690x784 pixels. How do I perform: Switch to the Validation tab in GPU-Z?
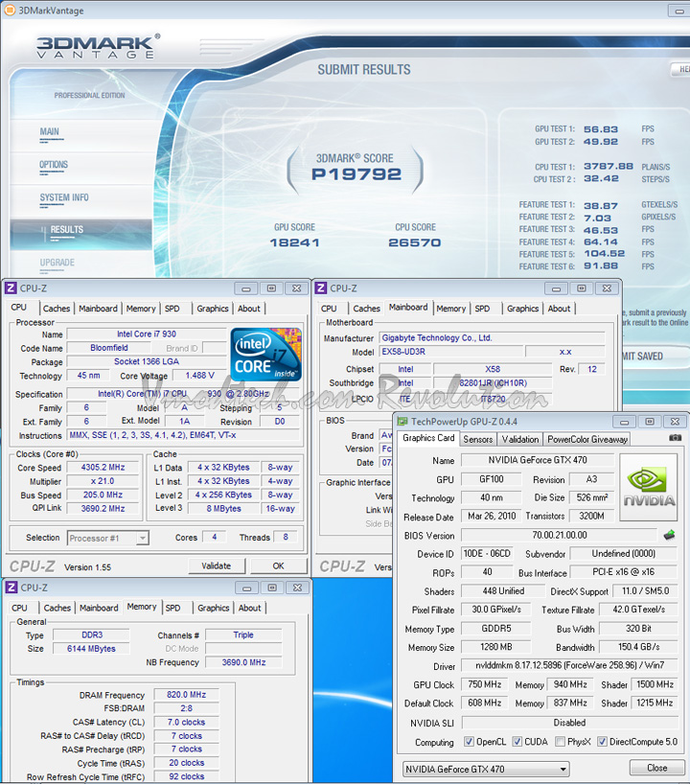[x=520, y=440]
